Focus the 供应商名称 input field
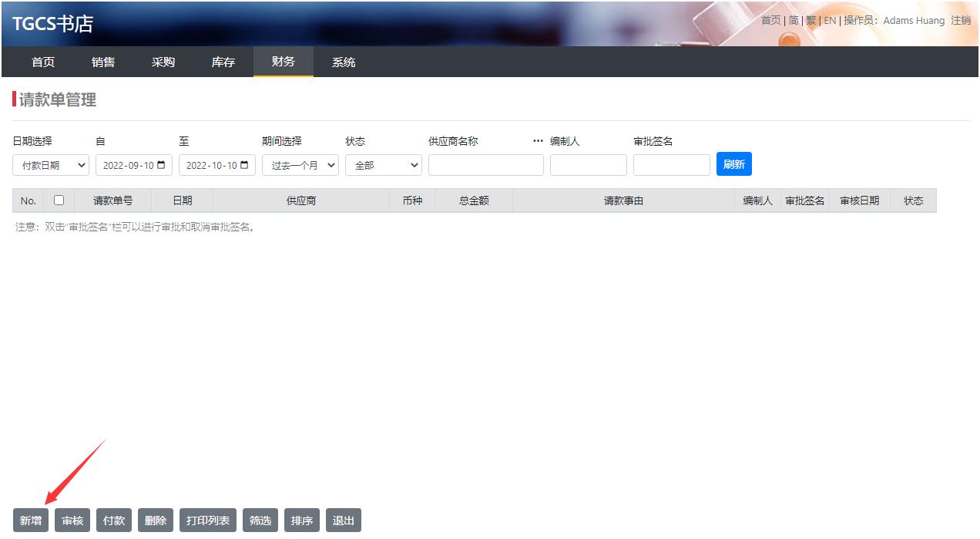This screenshot has width=980, height=539. pos(486,165)
